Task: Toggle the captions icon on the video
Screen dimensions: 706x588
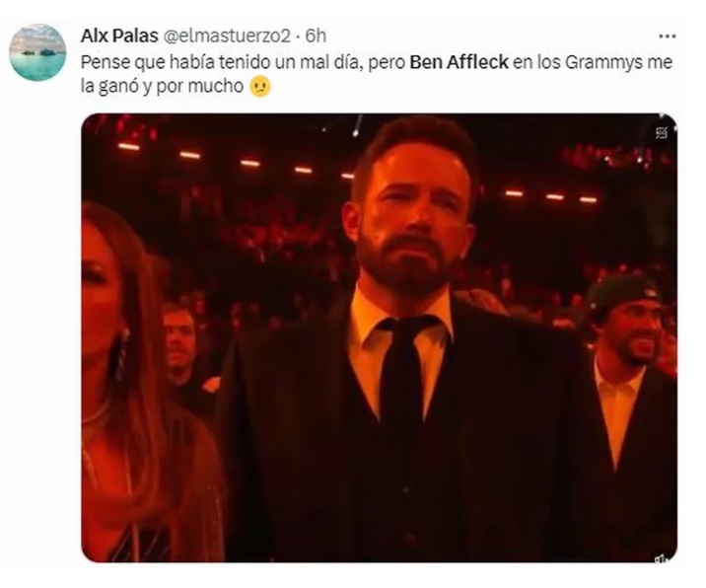Action: pyautogui.click(x=661, y=132)
